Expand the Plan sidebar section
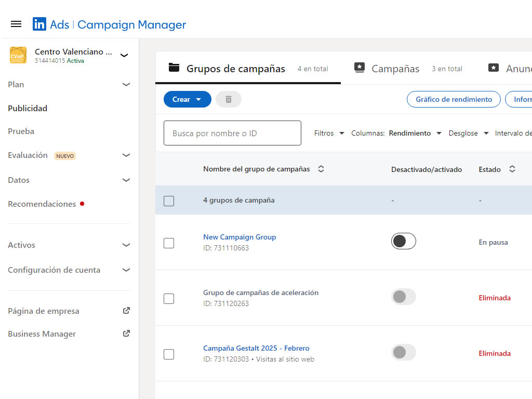Screen dimensions: 532x399 point(126,84)
